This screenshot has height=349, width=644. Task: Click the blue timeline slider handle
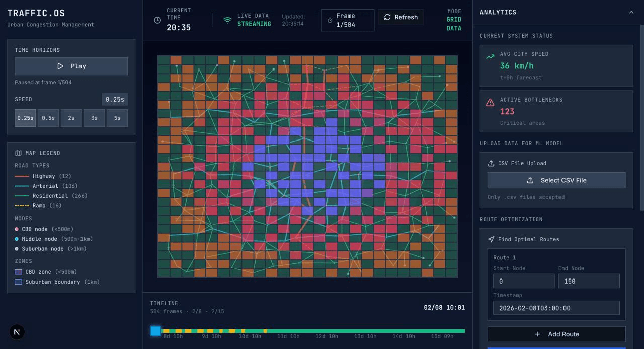(156, 331)
